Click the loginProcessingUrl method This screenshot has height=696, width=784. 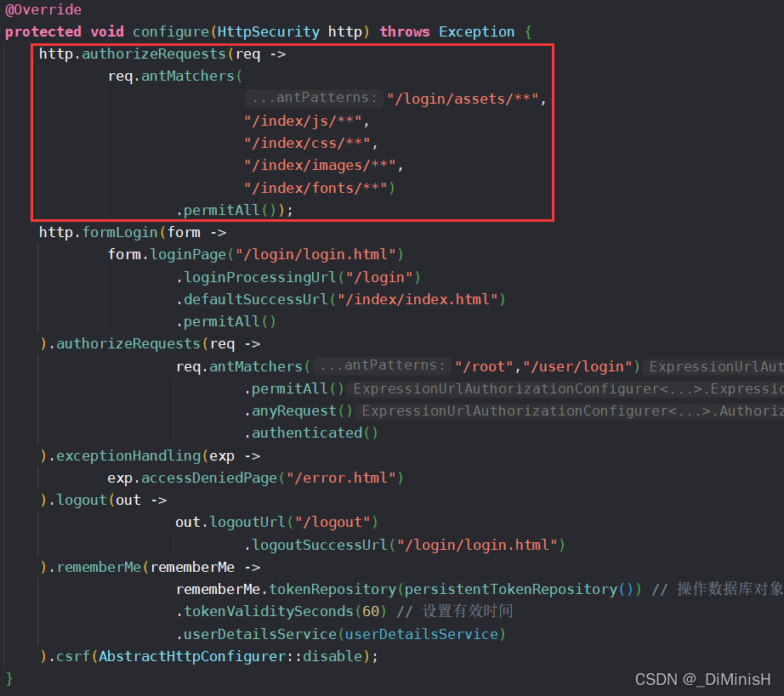tap(260, 277)
